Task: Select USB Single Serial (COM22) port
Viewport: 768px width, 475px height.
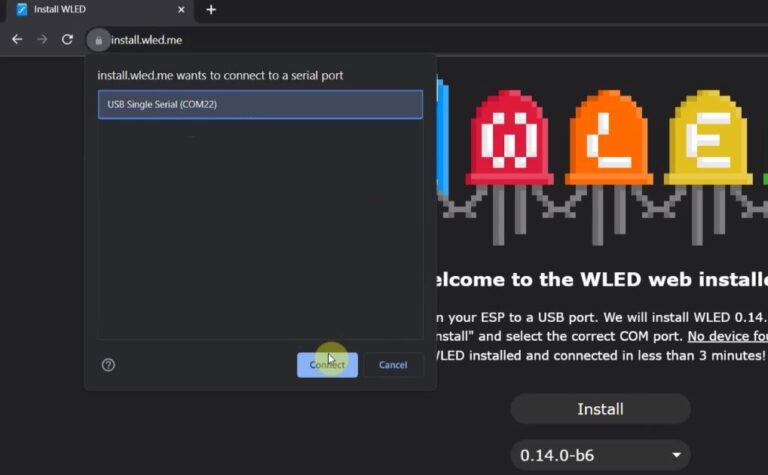Action: tap(260, 105)
